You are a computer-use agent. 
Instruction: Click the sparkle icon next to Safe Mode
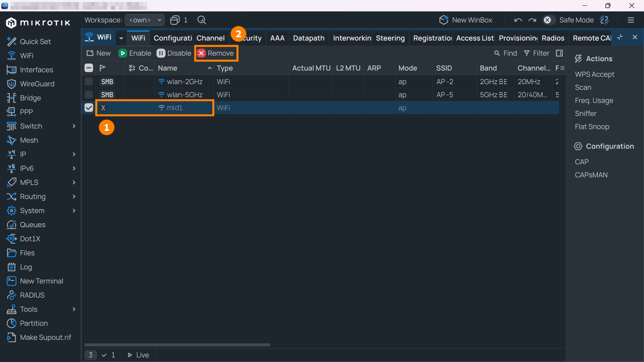(x=604, y=20)
